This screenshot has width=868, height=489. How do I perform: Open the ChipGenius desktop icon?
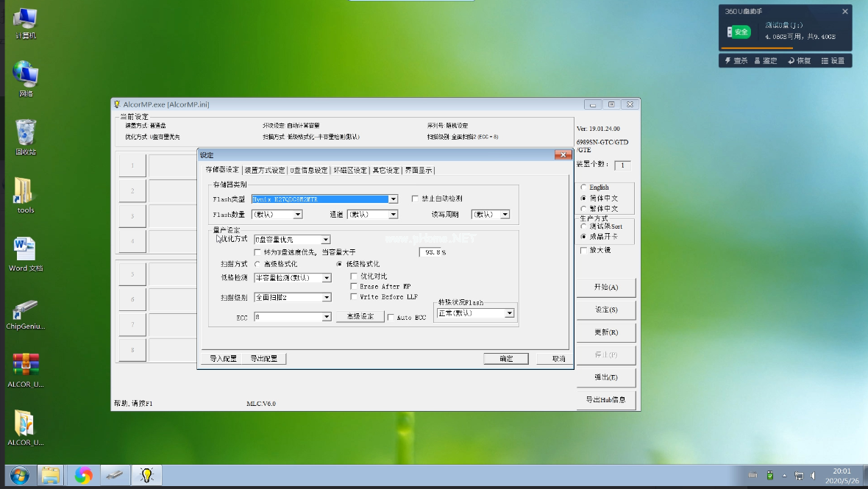point(25,311)
